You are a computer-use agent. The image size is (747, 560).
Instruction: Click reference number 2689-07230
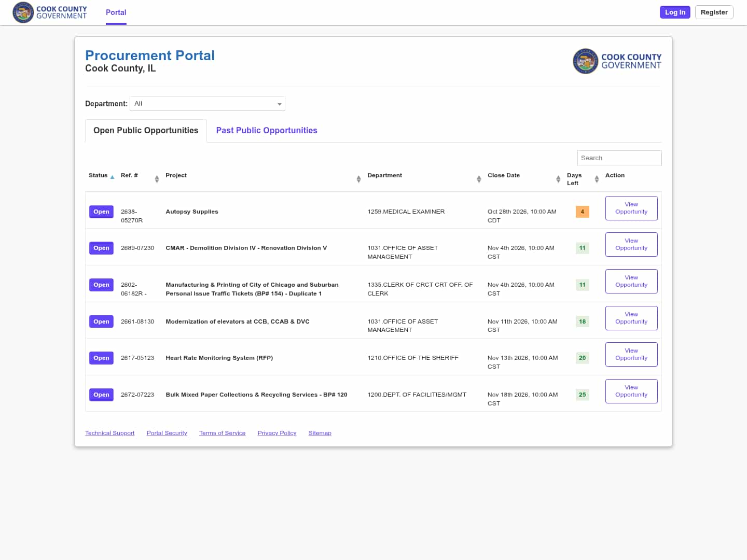pos(137,248)
